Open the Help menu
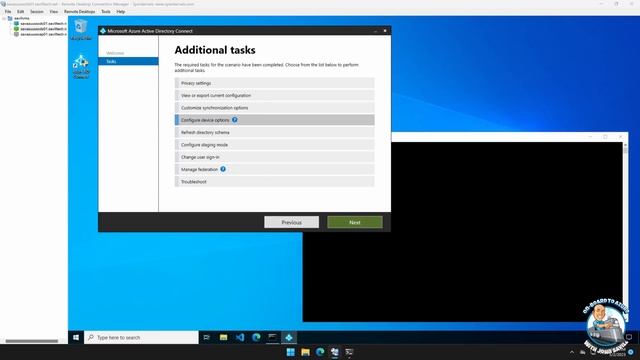 tap(121, 11)
